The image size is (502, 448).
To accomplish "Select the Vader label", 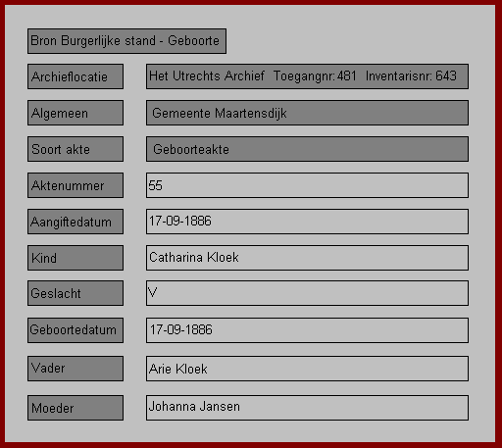I will [75, 369].
